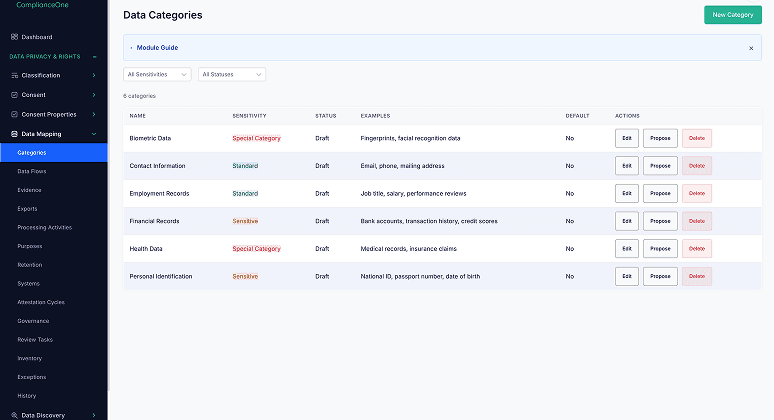Collapse the Data Privacy & Rights section
The height and width of the screenshot is (420, 774).
pyautogui.click(x=94, y=57)
